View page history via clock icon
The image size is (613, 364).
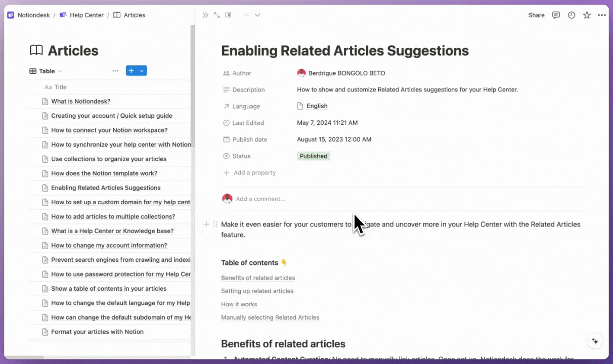(572, 15)
